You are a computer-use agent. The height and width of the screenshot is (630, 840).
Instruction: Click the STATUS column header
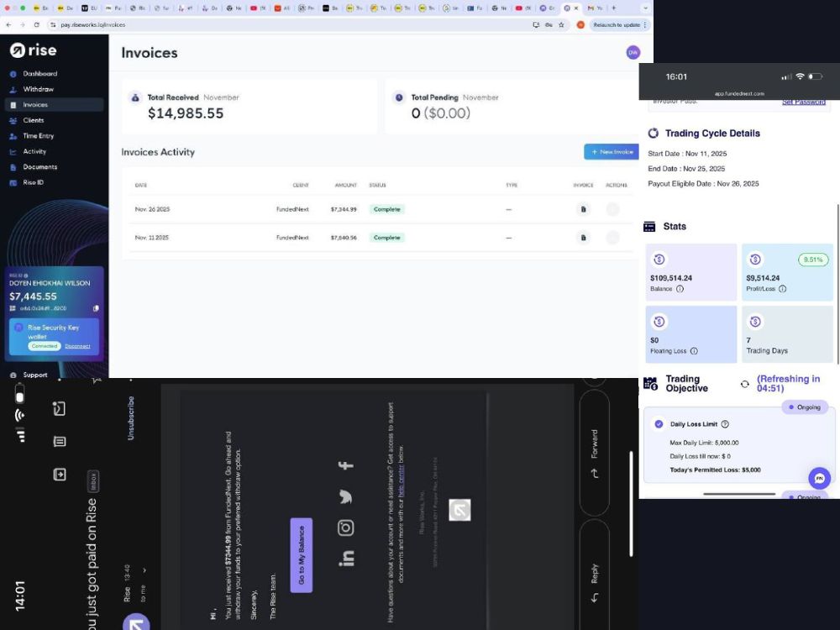377,185
